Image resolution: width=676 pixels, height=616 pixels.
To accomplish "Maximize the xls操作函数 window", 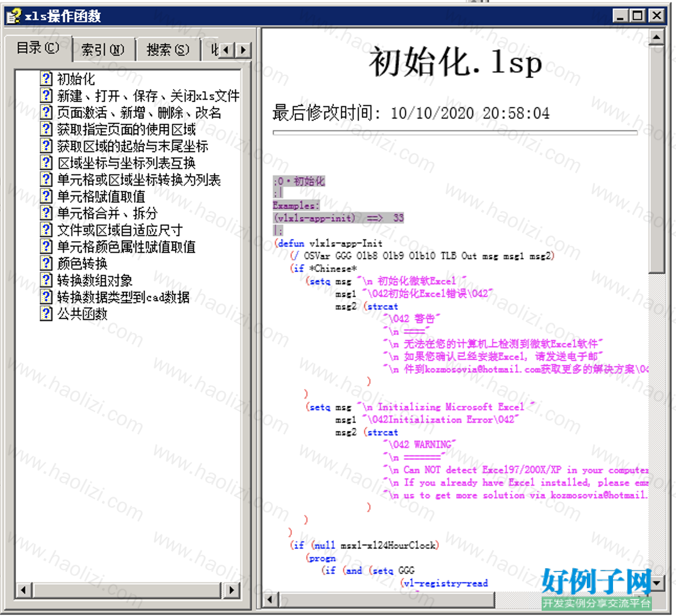I will coord(637,16).
